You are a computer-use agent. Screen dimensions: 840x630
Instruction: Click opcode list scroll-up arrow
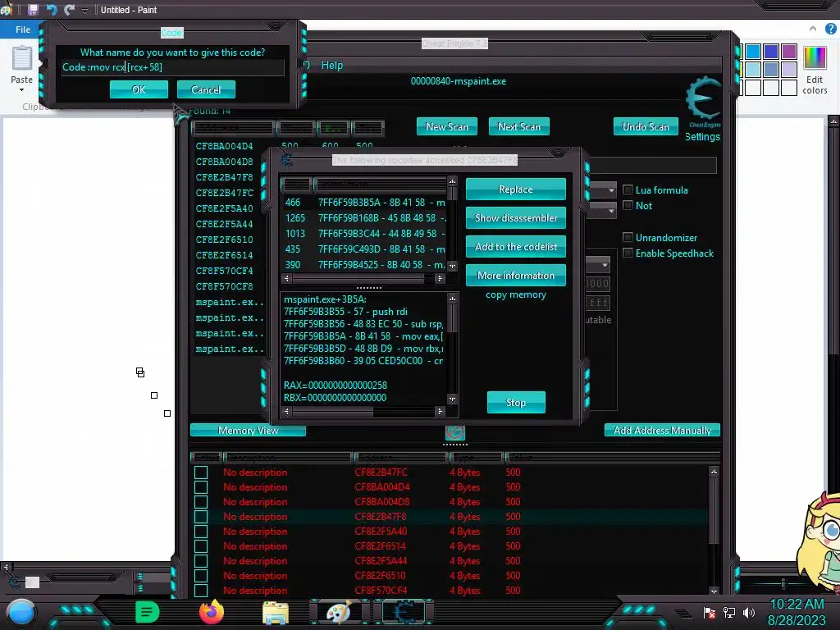(x=453, y=181)
